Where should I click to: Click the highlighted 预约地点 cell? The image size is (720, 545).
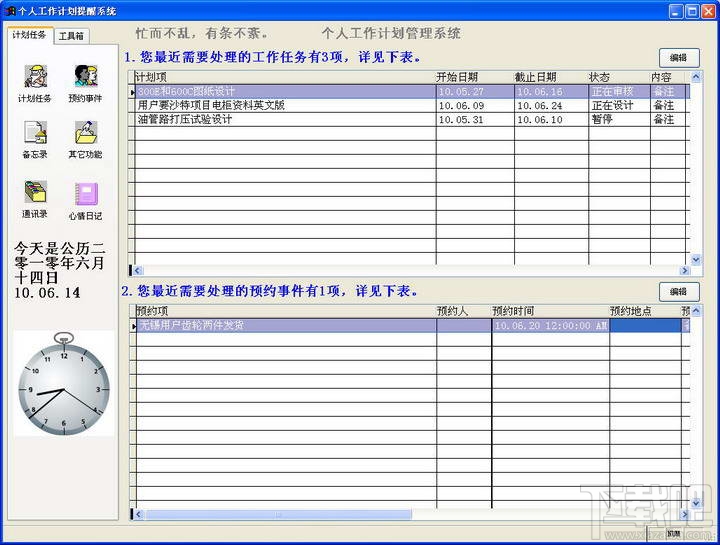(645, 326)
